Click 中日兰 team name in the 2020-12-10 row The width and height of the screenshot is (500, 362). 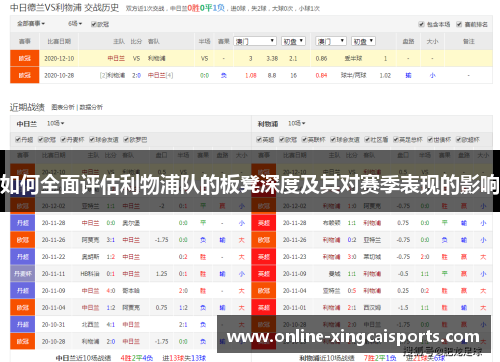tap(116, 58)
